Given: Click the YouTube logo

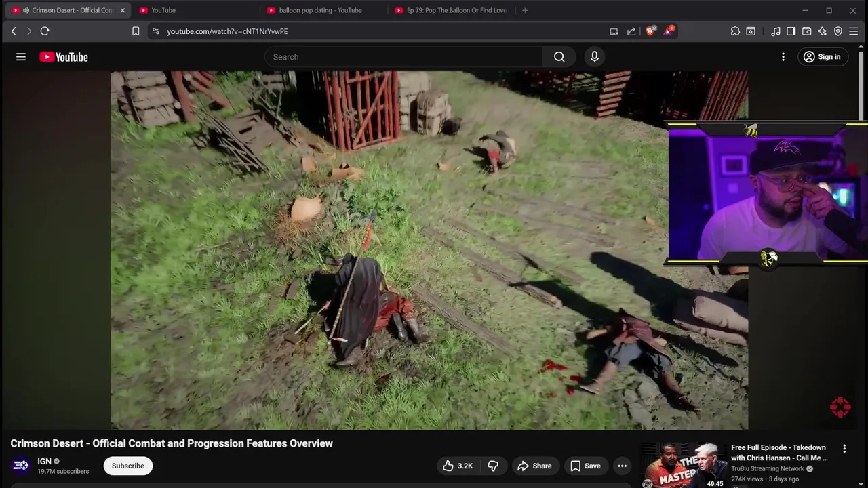Looking at the screenshot, I should coord(64,57).
